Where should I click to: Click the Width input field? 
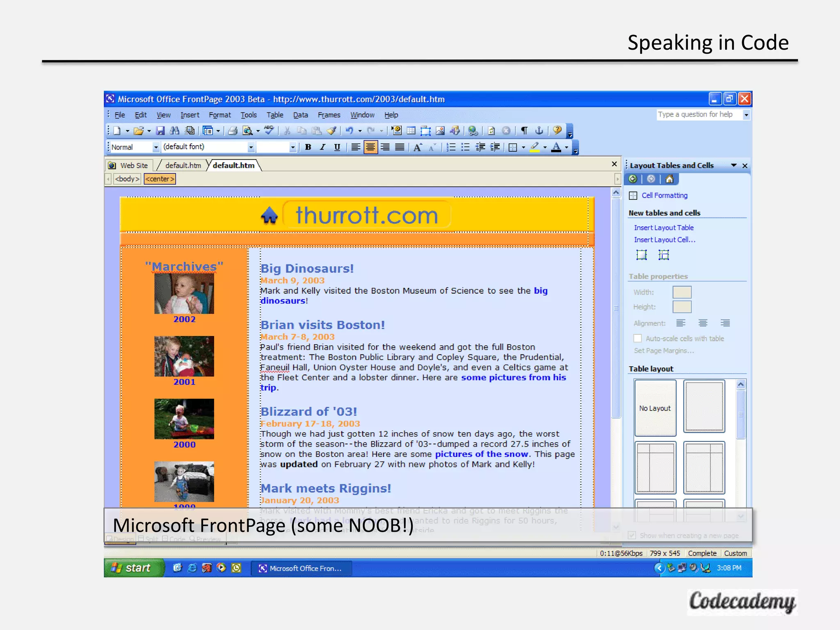coord(682,292)
